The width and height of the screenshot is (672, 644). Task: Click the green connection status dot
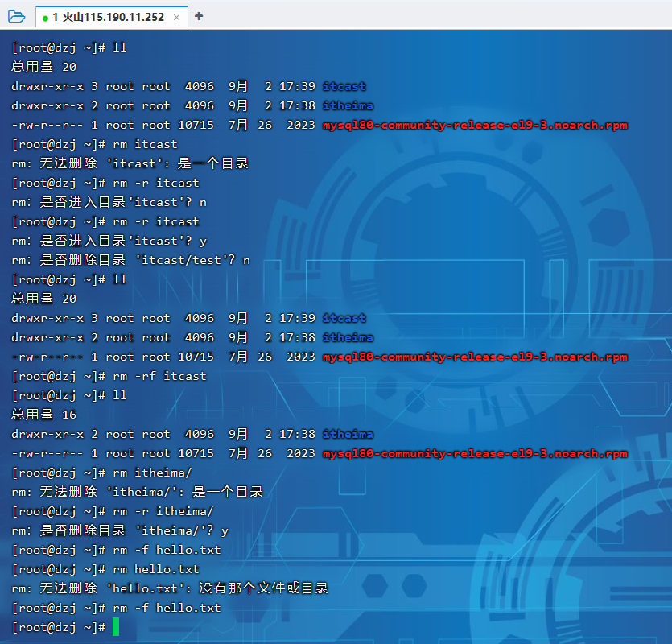point(46,17)
